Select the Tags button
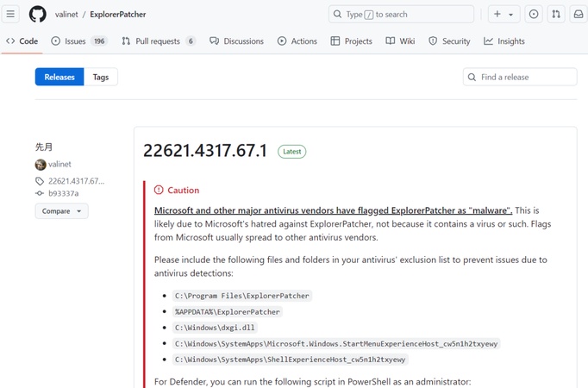The width and height of the screenshot is (588, 388). [101, 77]
